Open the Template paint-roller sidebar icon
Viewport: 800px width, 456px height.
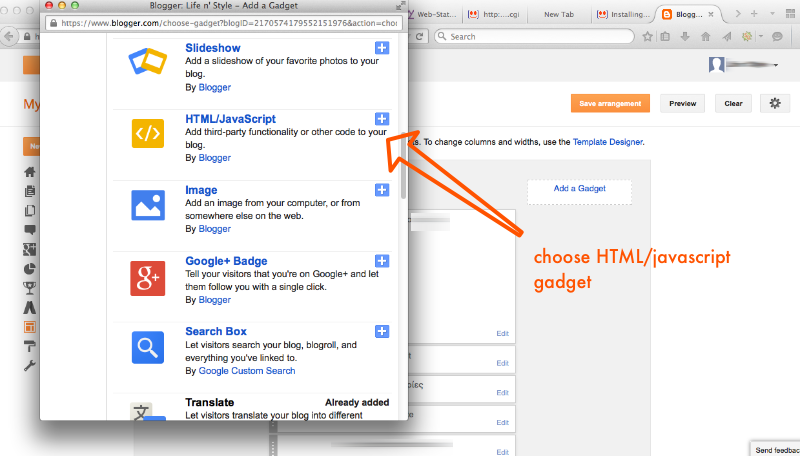[x=30, y=346]
